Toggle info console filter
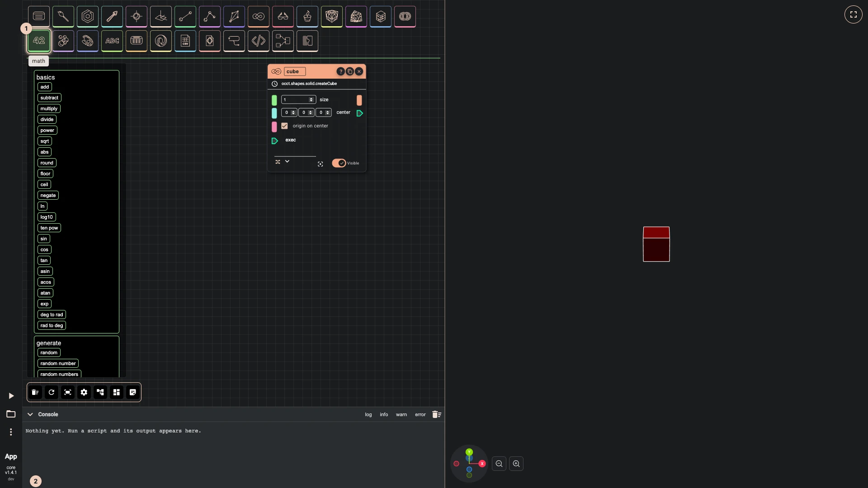 [x=384, y=414]
